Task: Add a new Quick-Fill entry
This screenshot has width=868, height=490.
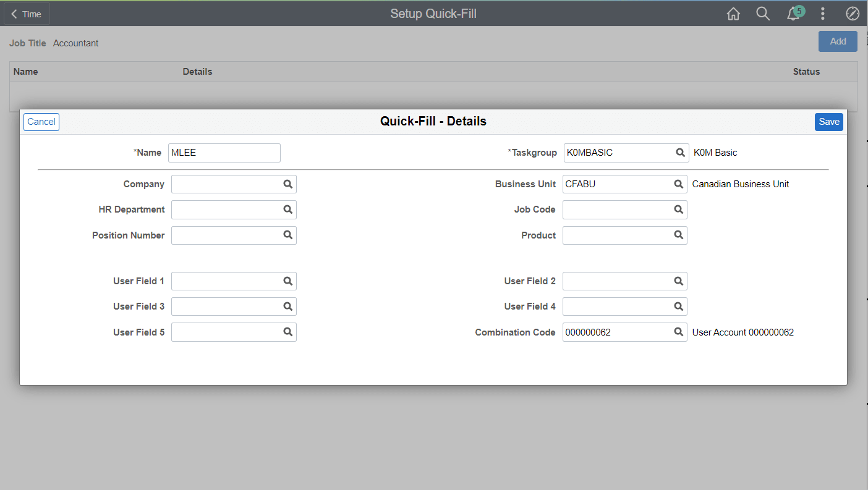Action: coord(838,41)
